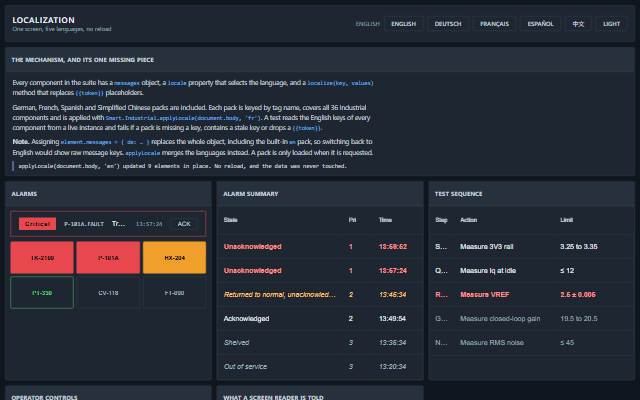Switch language to Français

point(494,24)
